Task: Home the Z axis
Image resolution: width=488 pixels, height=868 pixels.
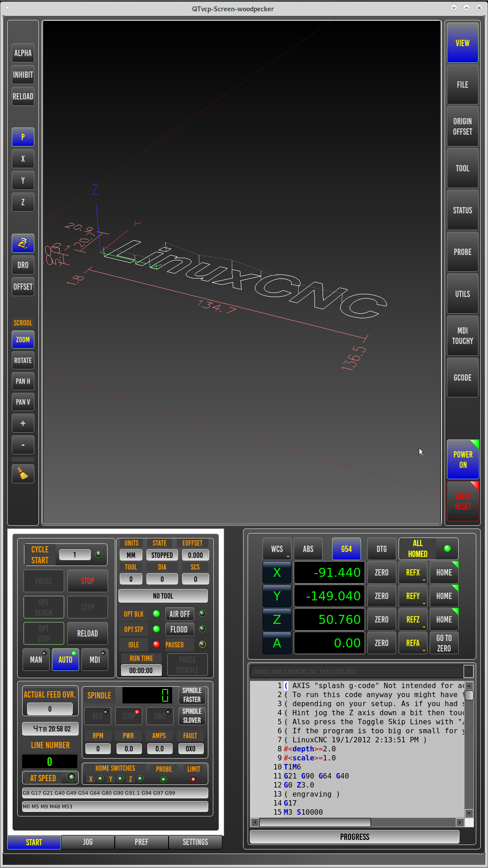Action: click(444, 619)
